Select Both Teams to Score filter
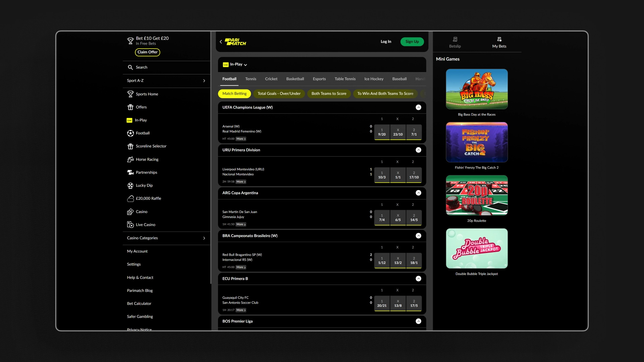Viewport: 644px width, 362px height. (x=329, y=94)
